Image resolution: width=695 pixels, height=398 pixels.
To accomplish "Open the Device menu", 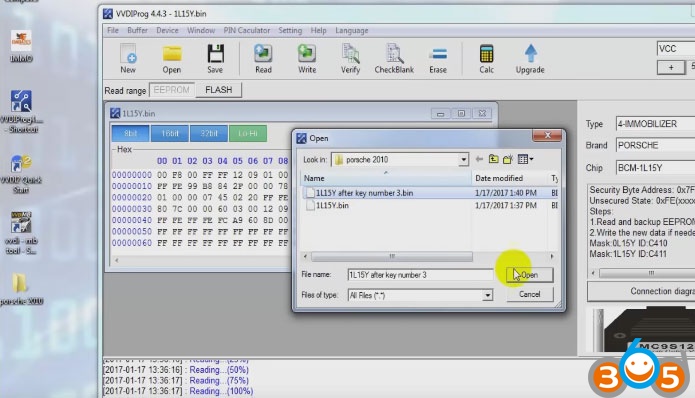I will coord(167,30).
